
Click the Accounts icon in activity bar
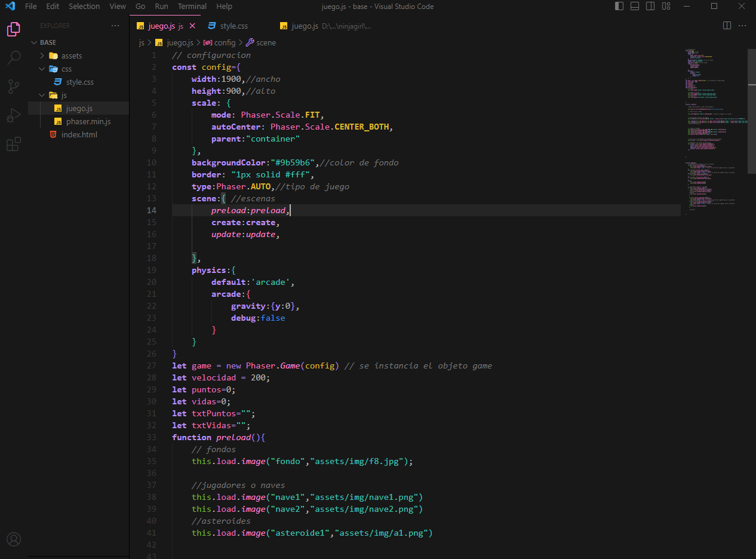13,539
